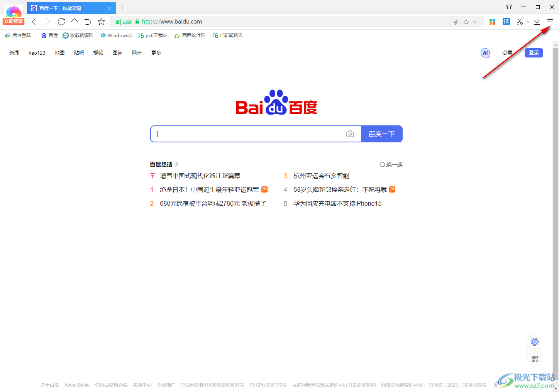The width and height of the screenshot is (559, 392).
Task: Open the 网盘 navigation link
Action: point(137,53)
